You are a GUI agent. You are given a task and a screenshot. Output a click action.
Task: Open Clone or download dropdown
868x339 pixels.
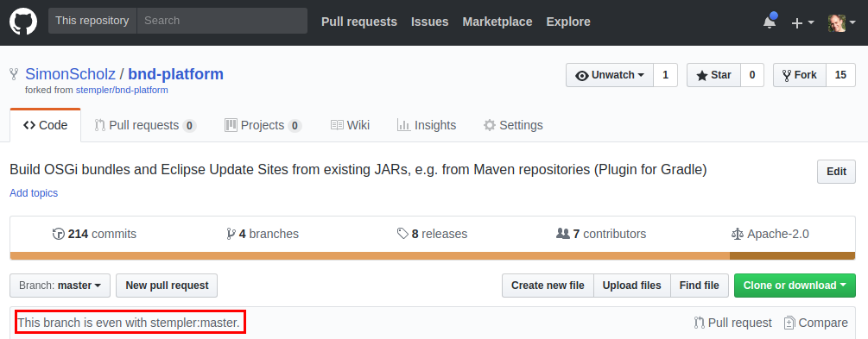pos(795,286)
